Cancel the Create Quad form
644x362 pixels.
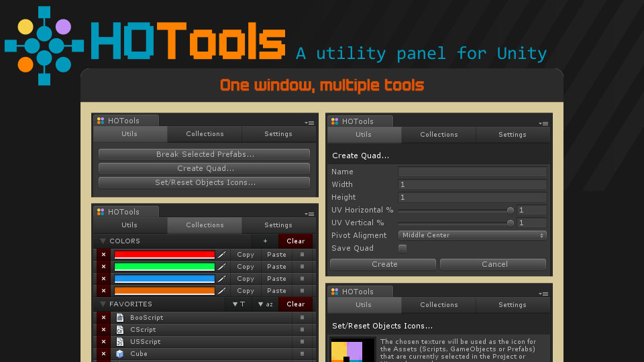pos(493,264)
